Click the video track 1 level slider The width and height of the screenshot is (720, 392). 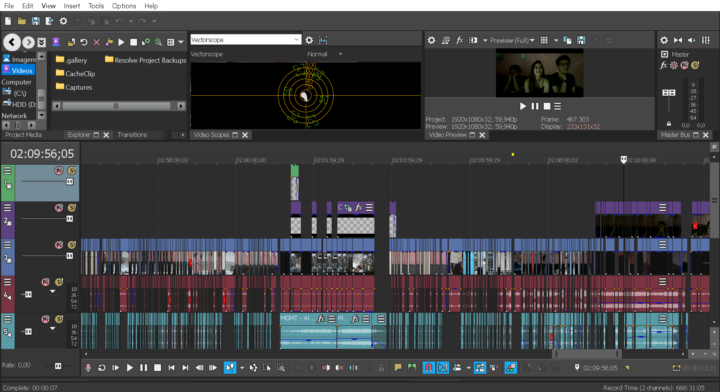70,182
